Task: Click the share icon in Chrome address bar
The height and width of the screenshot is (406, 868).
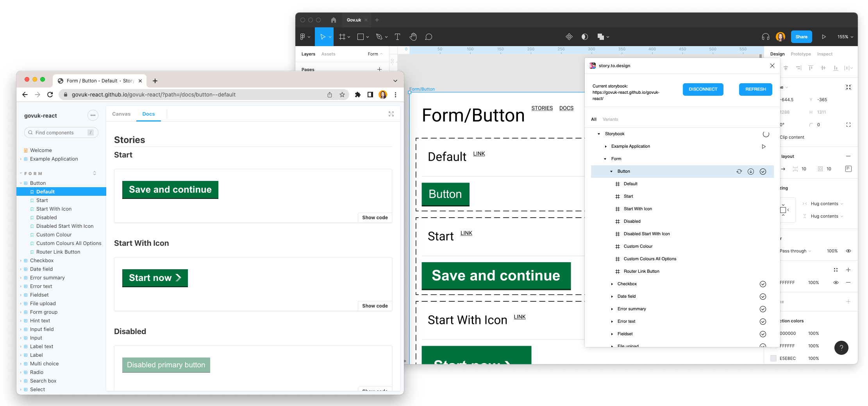Action: point(330,95)
